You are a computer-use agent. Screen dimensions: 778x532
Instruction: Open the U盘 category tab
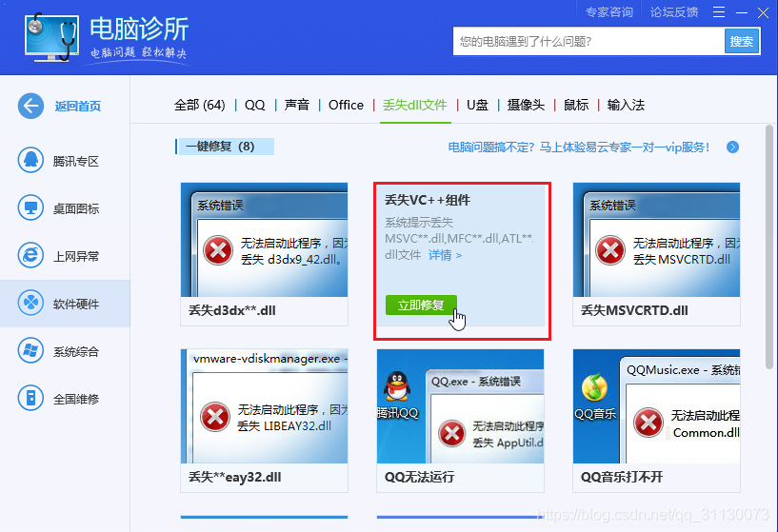click(477, 105)
